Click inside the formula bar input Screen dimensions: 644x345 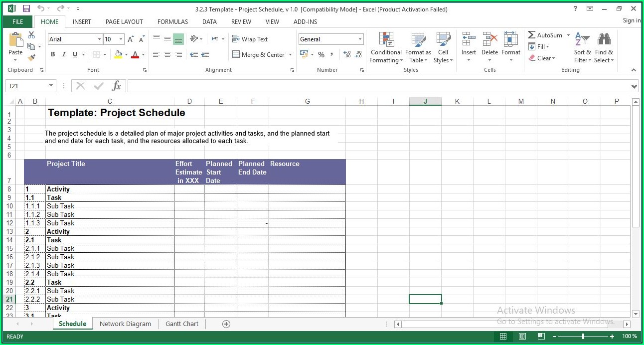point(379,86)
